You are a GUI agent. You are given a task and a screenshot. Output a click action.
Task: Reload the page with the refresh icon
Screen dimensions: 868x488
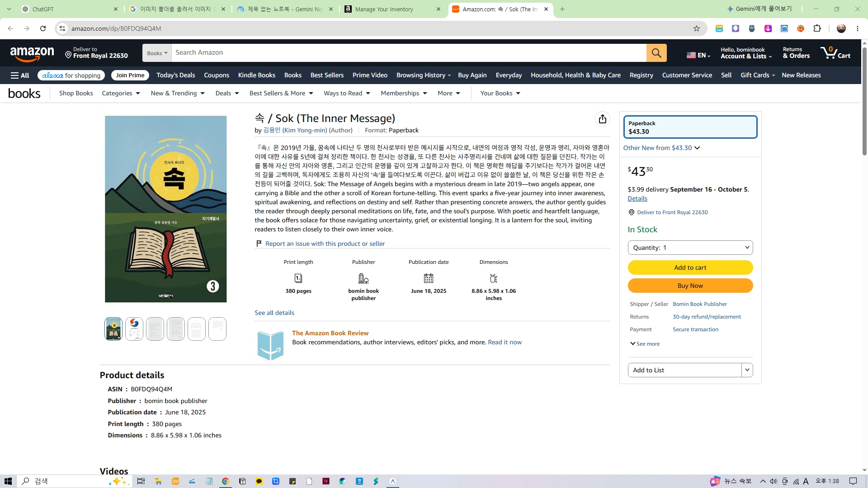[x=43, y=28]
